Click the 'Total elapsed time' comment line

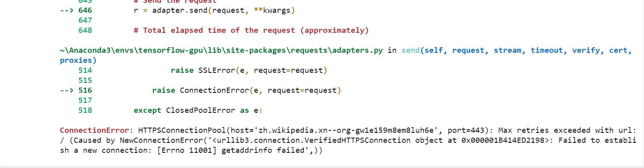click(251, 30)
